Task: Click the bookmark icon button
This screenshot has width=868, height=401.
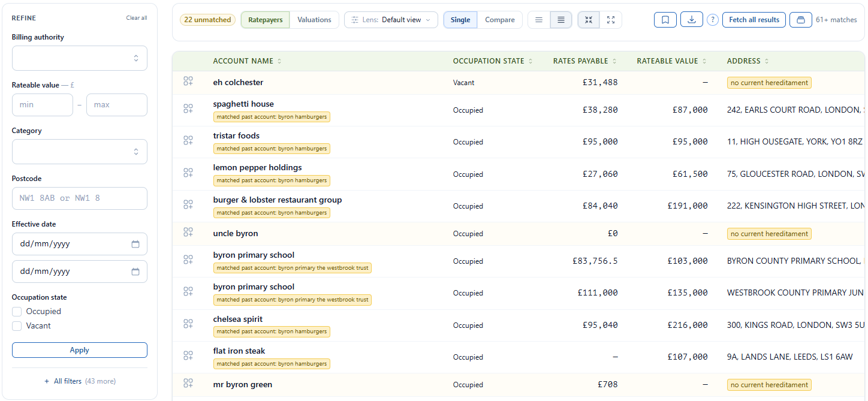Action: 665,20
